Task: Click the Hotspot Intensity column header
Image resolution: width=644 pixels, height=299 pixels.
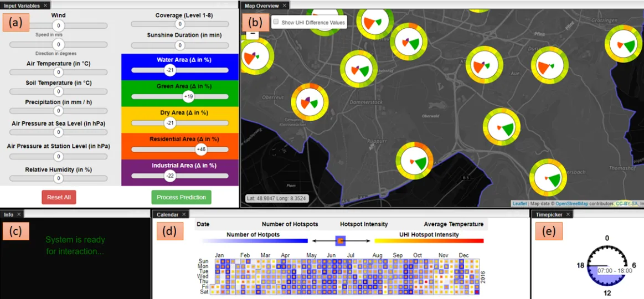Action: [364, 224]
